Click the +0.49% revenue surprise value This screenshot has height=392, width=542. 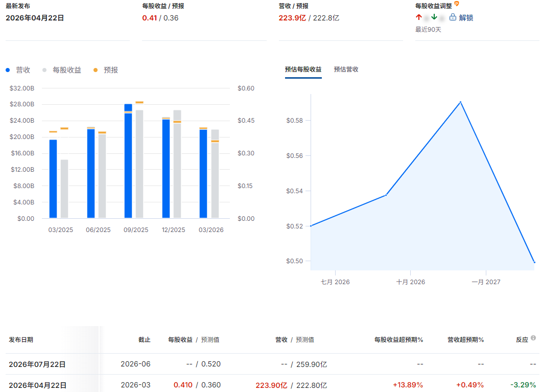[x=470, y=385]
